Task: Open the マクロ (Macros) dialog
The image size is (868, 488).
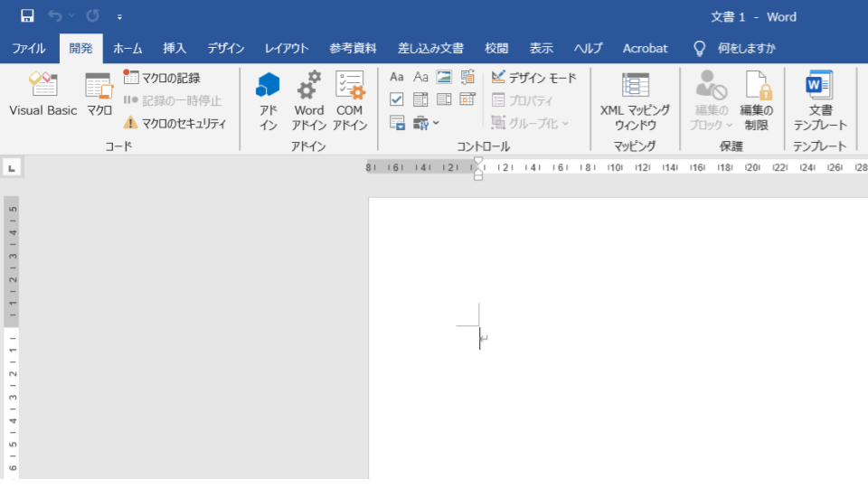Action: pyautogui.click(x=99, y=94)
